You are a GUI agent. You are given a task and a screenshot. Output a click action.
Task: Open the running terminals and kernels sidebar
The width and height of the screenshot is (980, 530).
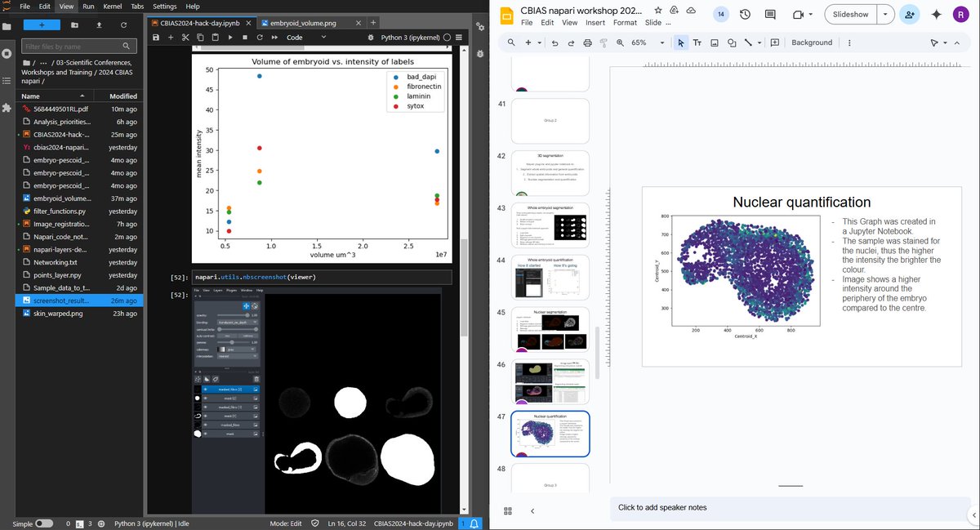point(7,53)
